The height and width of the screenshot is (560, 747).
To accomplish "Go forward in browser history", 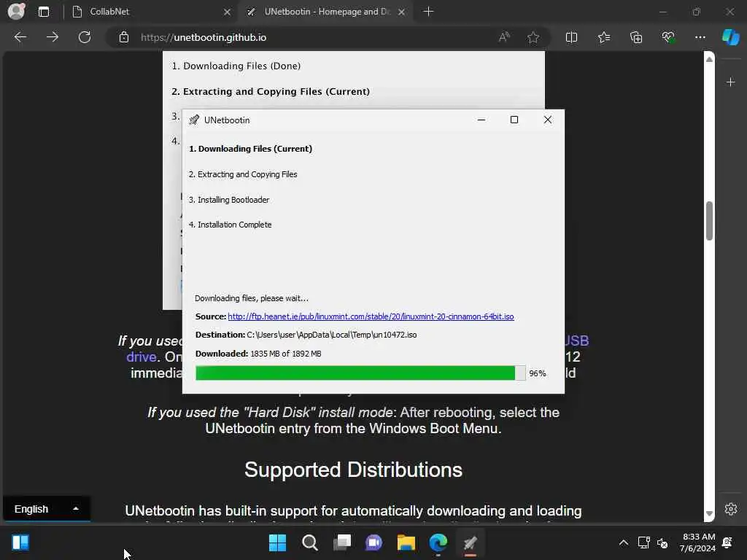I will point(53,37).
